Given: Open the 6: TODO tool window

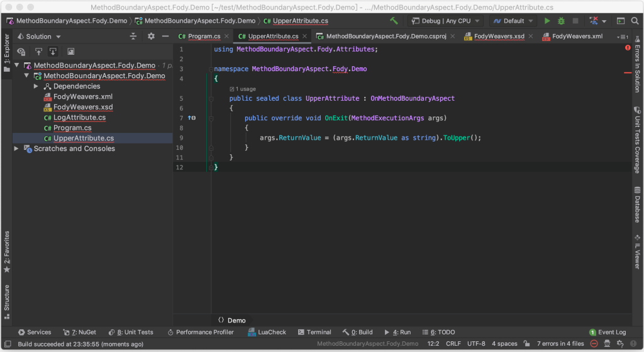Looking at the screenshot, I should point(438,332).
